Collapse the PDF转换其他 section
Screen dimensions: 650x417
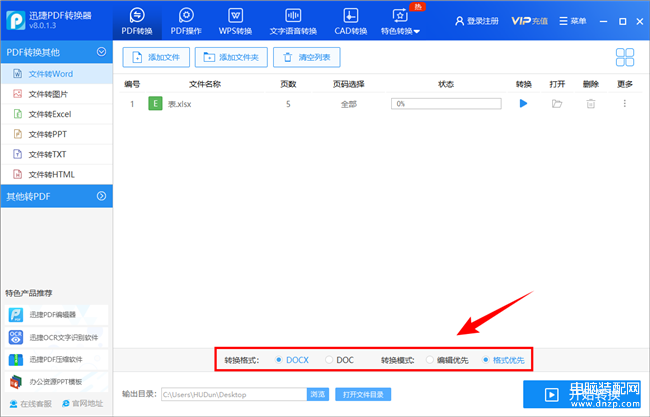(x=101, y=52)
